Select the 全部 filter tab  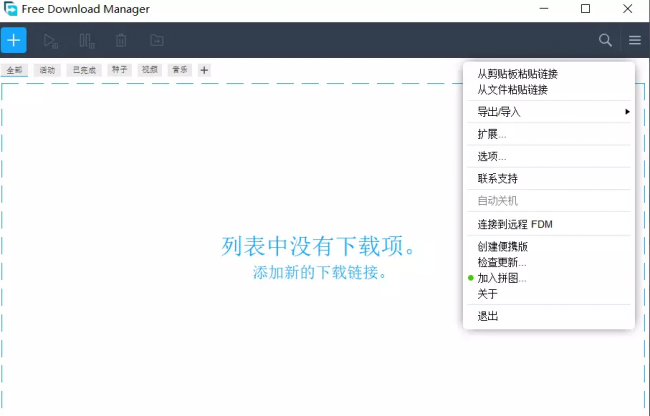click(14, 70)
